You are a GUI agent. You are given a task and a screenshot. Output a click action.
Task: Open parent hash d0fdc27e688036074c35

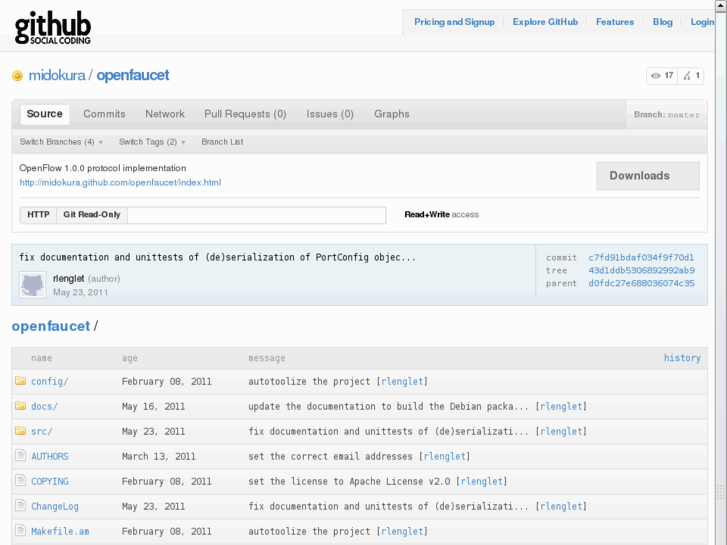(x=641, y=283)
